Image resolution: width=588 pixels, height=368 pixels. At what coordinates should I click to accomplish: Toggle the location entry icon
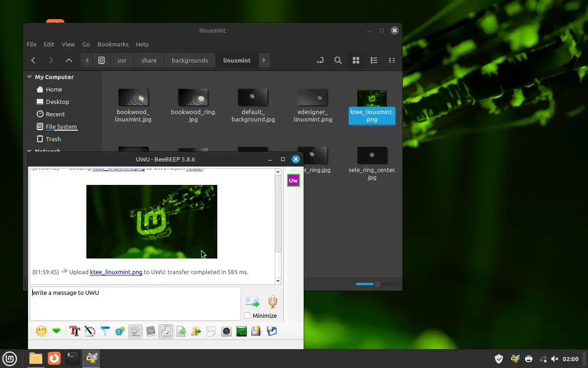[320, 60]
